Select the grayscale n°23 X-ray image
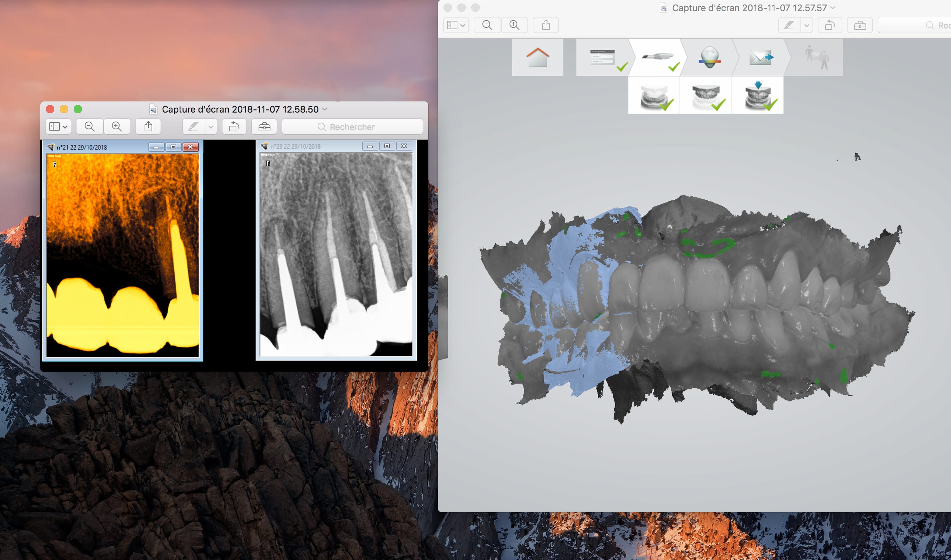Screen dimensions: 951x560 pyautogui.click(x=336, y=254)
